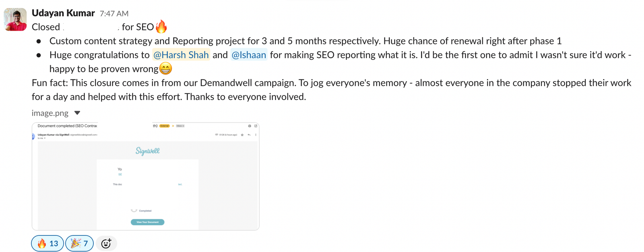Click the attachment icon near the email timestamp

coord(217,135)
